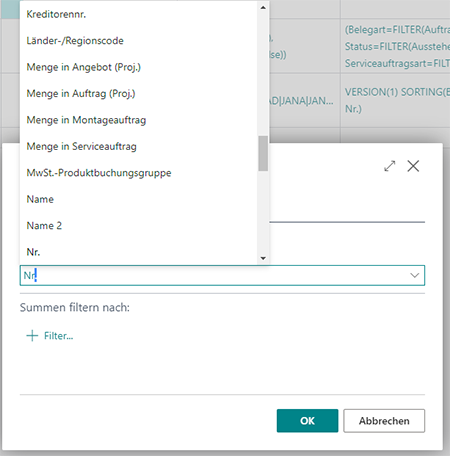Click the dropdown list scroll-down arrow
450x456 pixels.
[x=263, y=258]
